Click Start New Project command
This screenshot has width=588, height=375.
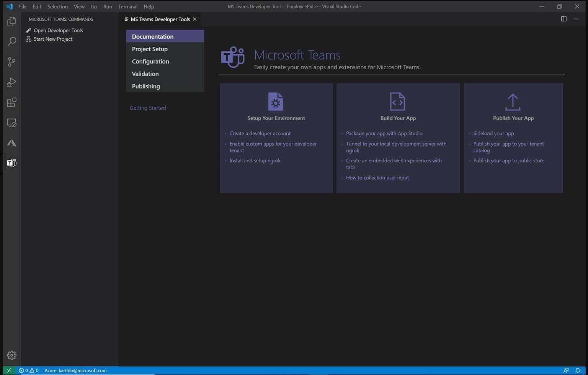(53, 39)
